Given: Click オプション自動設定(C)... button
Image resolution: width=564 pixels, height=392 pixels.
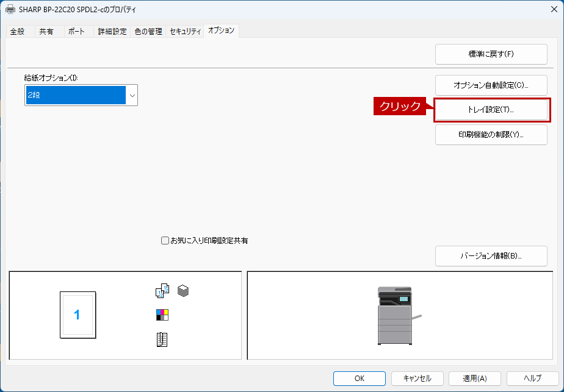Looking at the screenshot, I should pos(491,85).
